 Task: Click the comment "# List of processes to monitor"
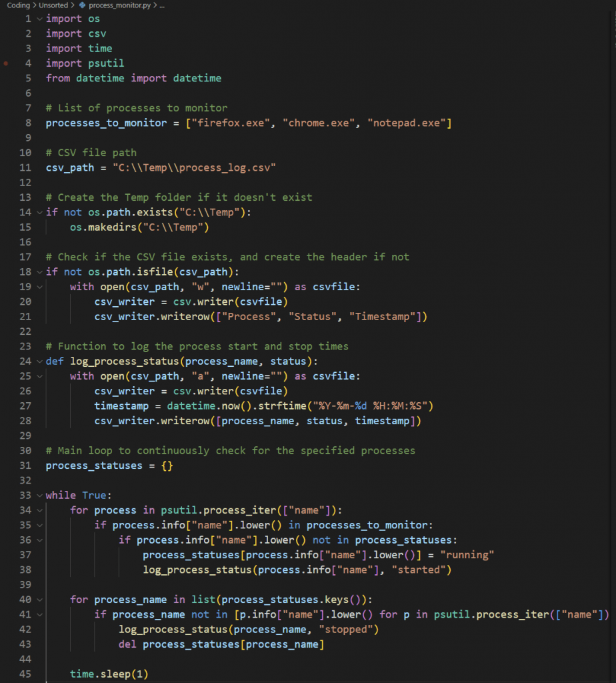pos(137,108)
